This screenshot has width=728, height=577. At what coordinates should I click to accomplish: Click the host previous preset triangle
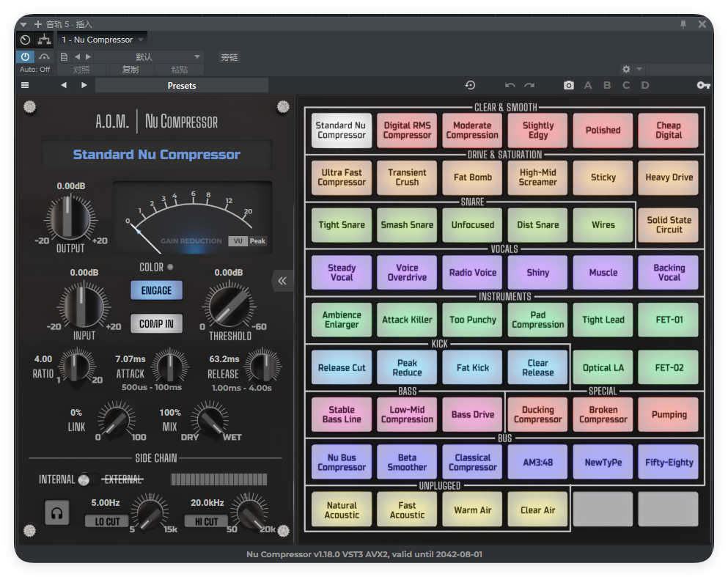[x=77, y=56]
